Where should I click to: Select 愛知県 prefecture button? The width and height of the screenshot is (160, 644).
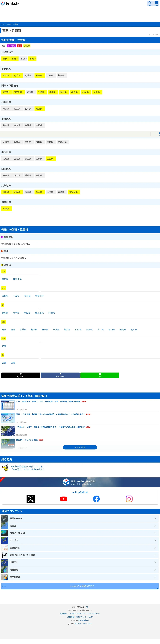tap(7, 126)
